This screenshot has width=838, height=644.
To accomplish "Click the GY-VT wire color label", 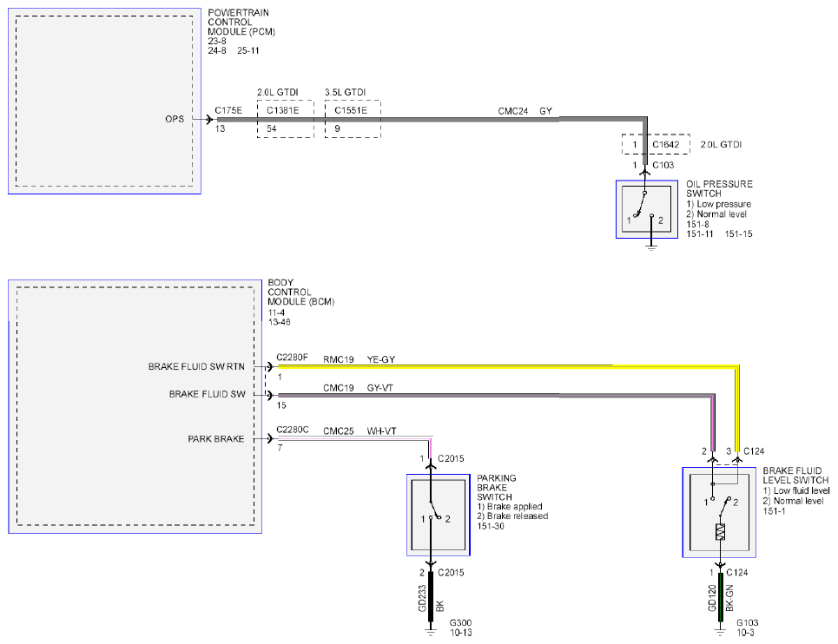I will coord(380,388).
